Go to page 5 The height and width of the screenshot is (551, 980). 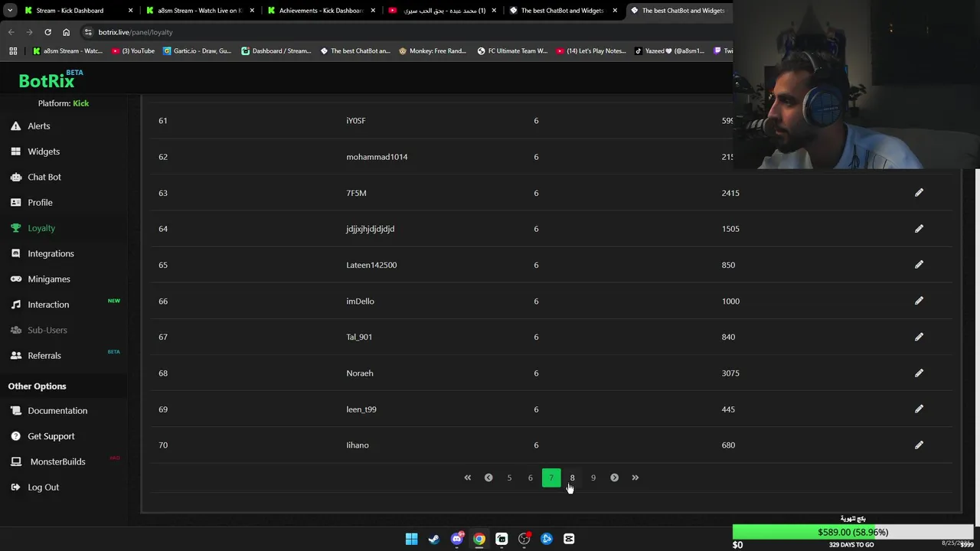509,478
